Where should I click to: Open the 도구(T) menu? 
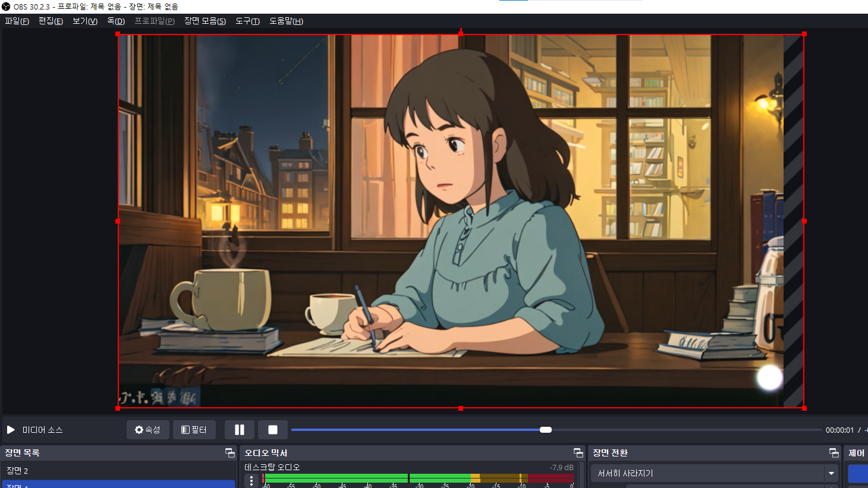[248, 21]
